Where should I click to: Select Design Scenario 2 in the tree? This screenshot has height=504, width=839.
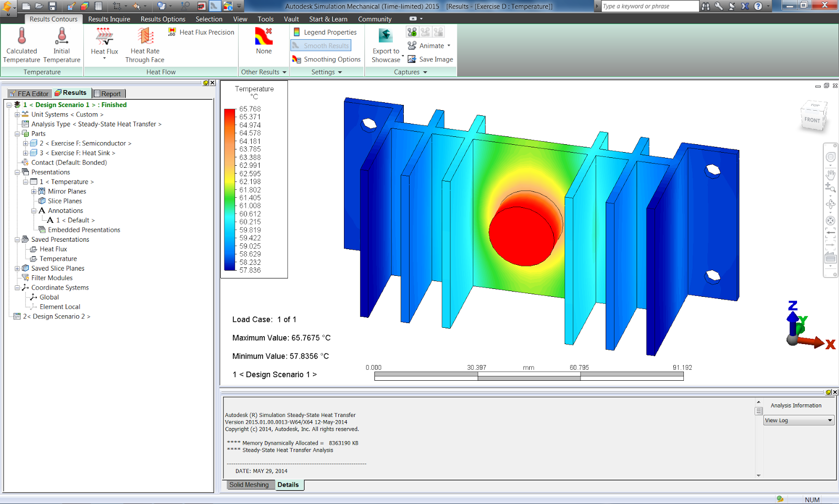[56, 316]
